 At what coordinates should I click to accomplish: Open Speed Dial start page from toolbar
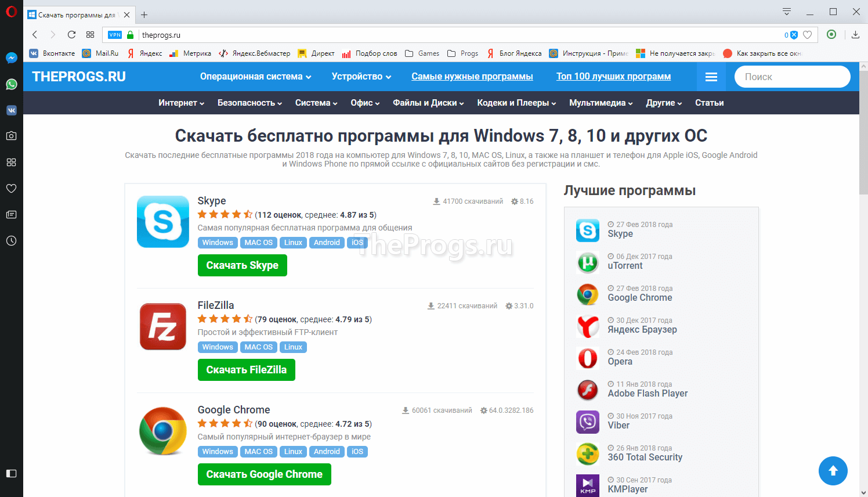point(90,35)
